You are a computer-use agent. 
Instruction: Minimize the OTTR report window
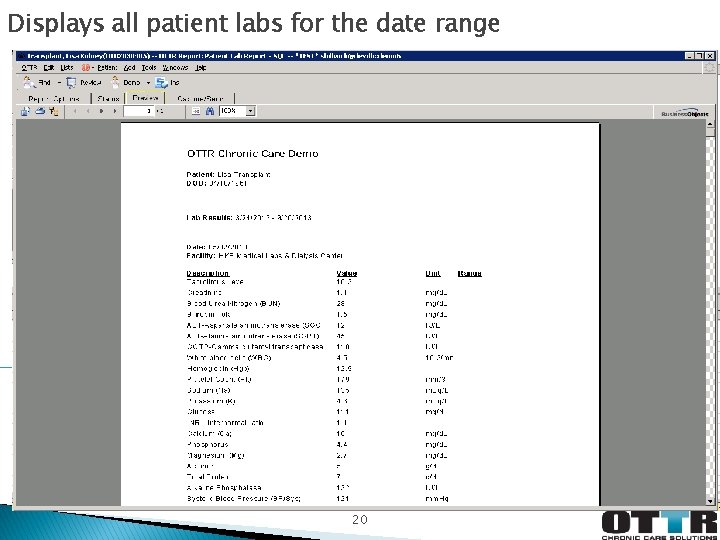pyautogui.click(x=690, y=56)
